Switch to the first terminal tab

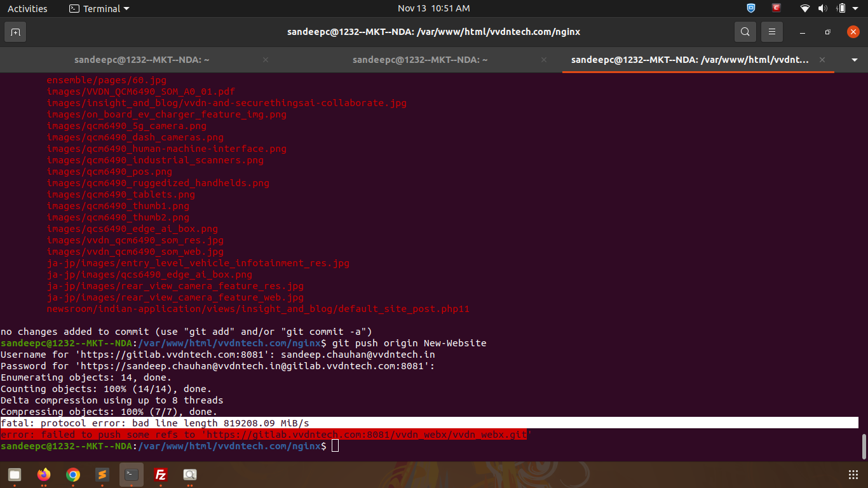click(142, 60)
